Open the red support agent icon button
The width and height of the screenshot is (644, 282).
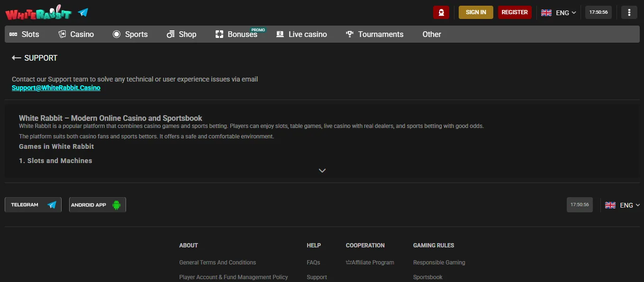point(441,12)
